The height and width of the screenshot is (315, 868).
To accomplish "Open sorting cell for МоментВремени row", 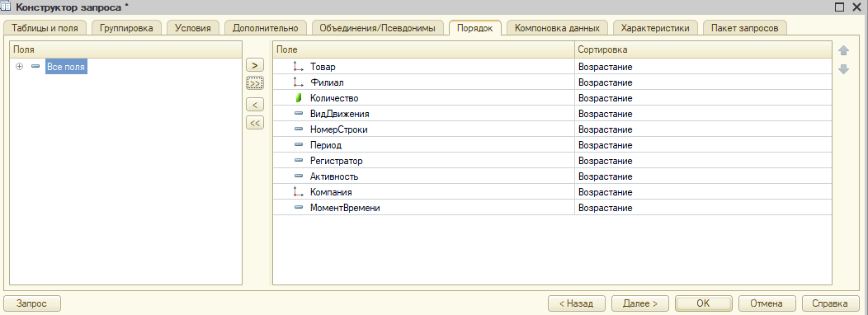I will point(703,208).
